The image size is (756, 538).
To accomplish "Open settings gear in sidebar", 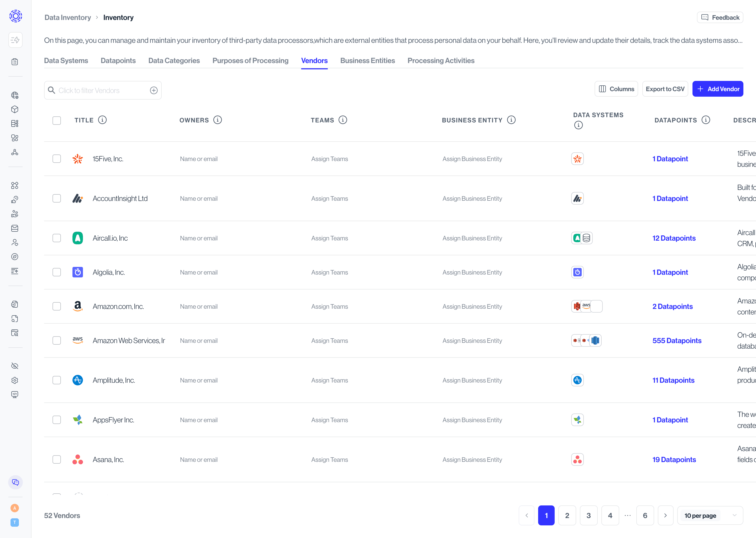I will coord(14,380).
